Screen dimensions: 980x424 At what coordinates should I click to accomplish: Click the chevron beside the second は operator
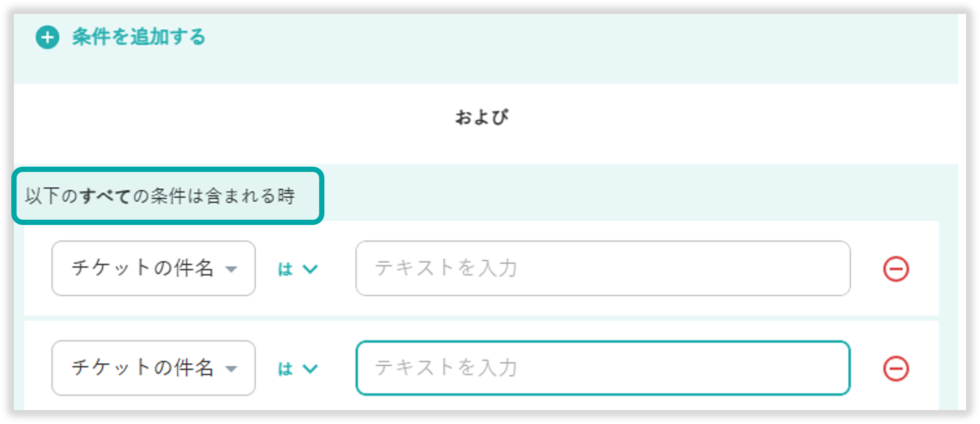click(x=310, y=368)
